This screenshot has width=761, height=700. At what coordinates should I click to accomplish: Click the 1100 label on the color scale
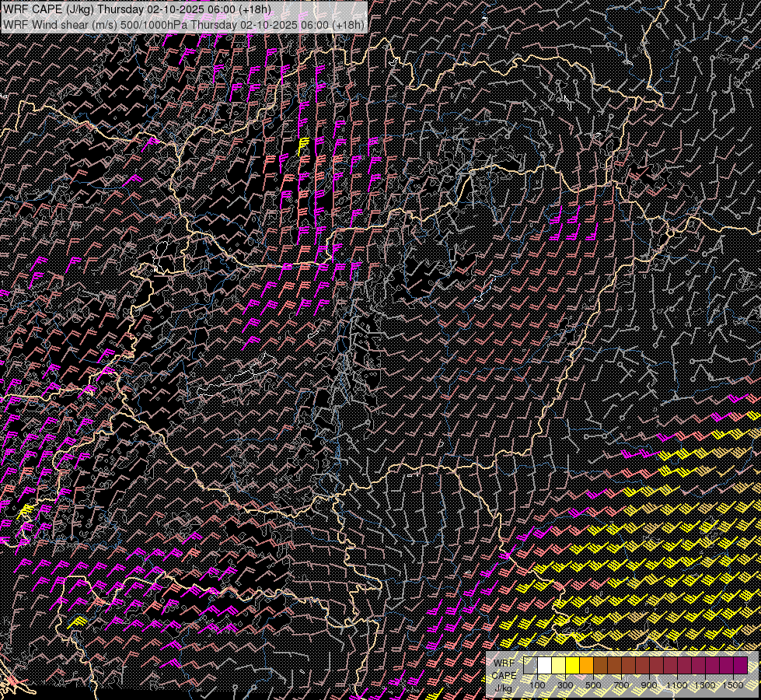click(x=677, y=685)
